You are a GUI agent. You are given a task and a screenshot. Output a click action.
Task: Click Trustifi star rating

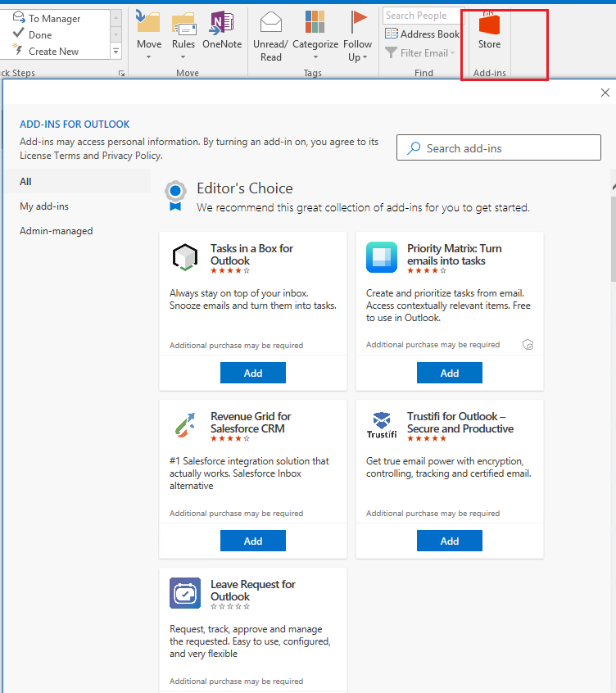427,438
